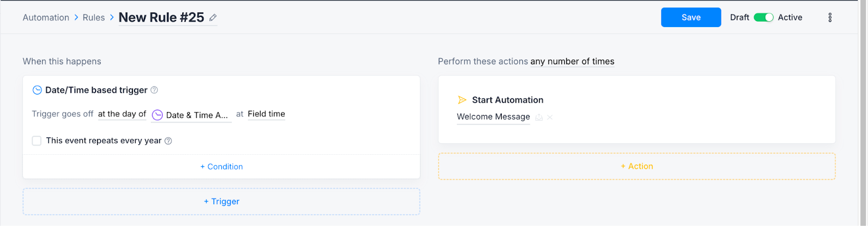Click the help icon next to repeats every year
This screenshot has width=868, height=226.
point(168,141)
